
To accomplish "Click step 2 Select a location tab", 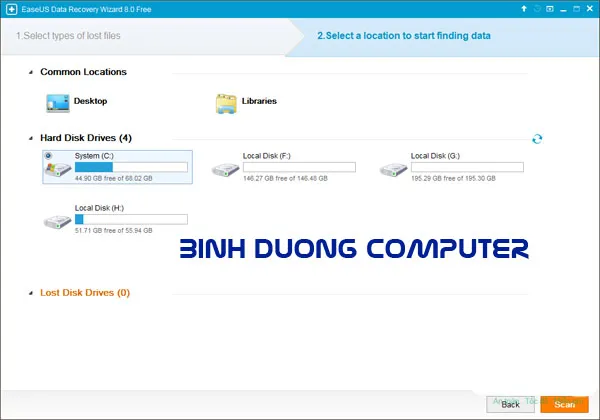I will (404, 36).
